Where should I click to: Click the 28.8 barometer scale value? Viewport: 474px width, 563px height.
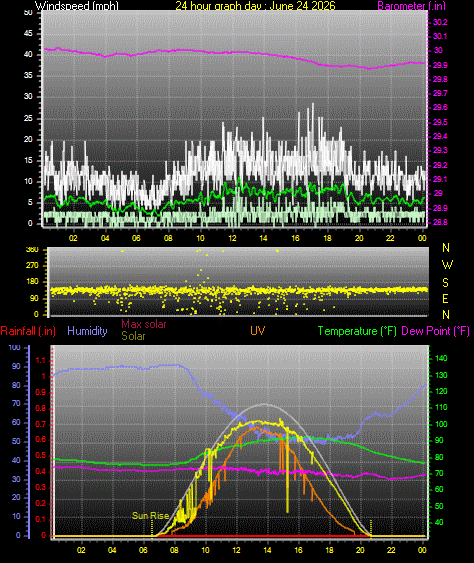tap(440, 222)
